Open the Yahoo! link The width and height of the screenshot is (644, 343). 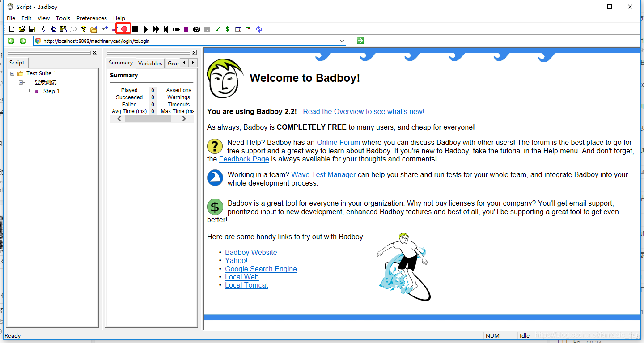coord(236,261)
